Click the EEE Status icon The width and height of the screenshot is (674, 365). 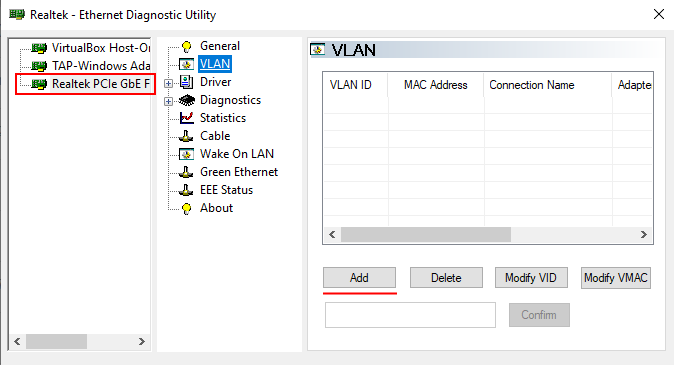click(x=186, y=190)
